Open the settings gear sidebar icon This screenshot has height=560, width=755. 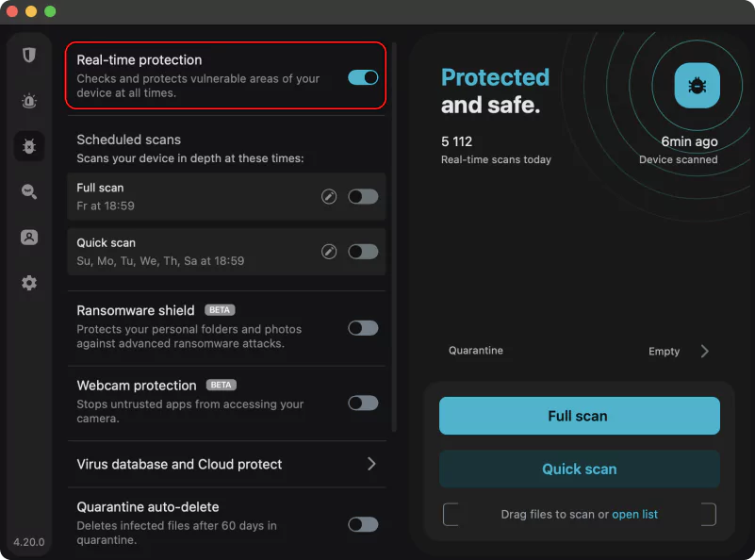[x=29, y=283]
